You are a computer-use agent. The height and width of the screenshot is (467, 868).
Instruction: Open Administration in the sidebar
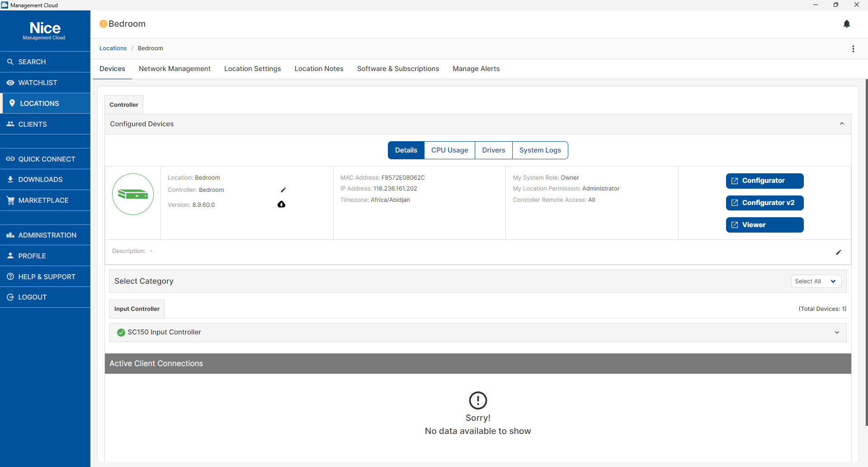click(45, 235)
